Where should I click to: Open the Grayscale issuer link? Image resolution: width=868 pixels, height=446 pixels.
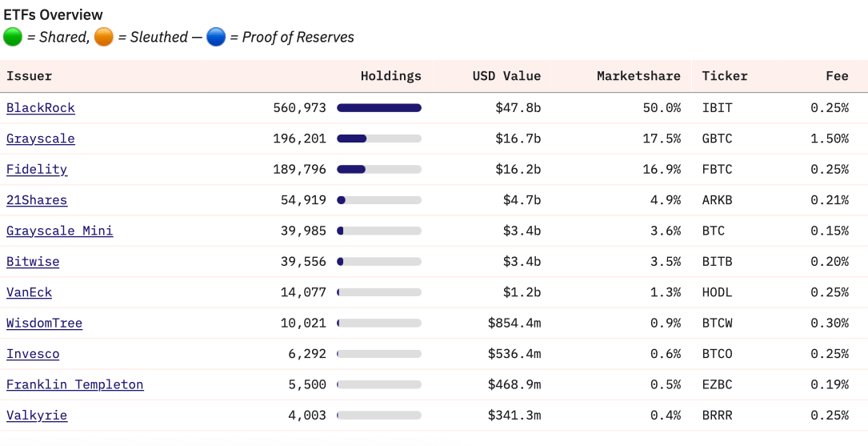(41, 139)
